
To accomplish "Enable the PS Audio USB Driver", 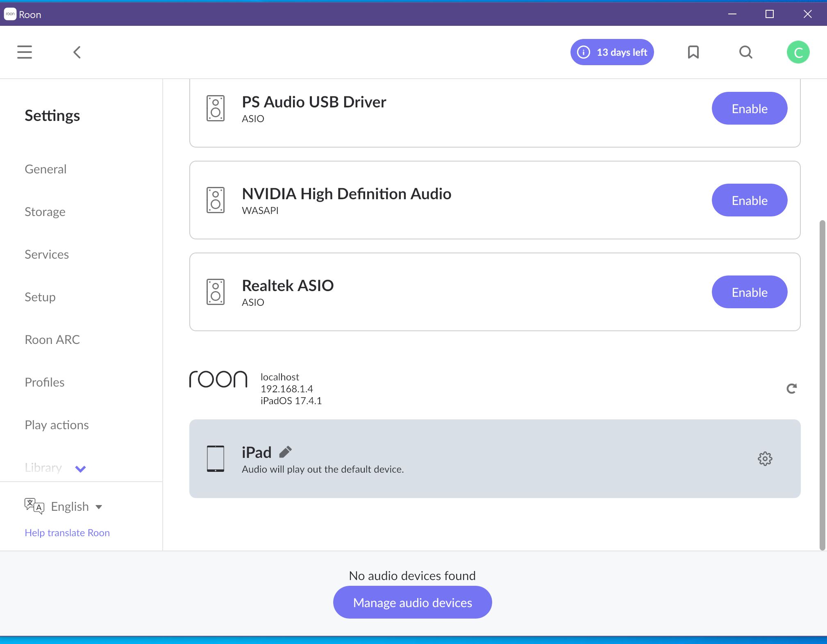I will 750,109.
